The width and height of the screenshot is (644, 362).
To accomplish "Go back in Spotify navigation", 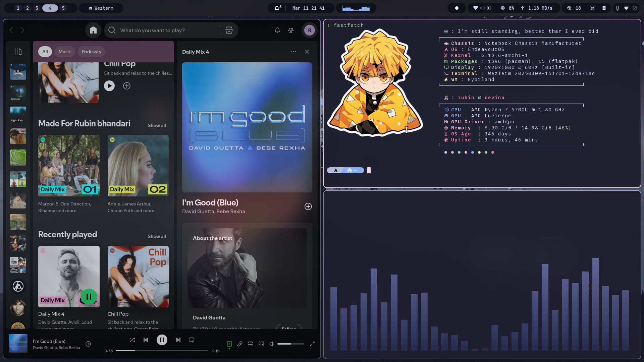I will 11,30.
